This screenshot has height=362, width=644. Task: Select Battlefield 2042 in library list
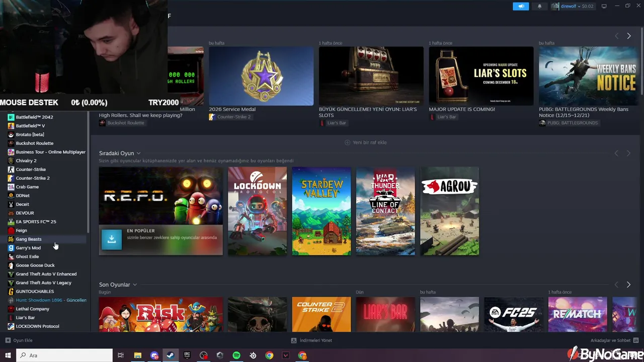pyautogui.click(x=34, y=117)
